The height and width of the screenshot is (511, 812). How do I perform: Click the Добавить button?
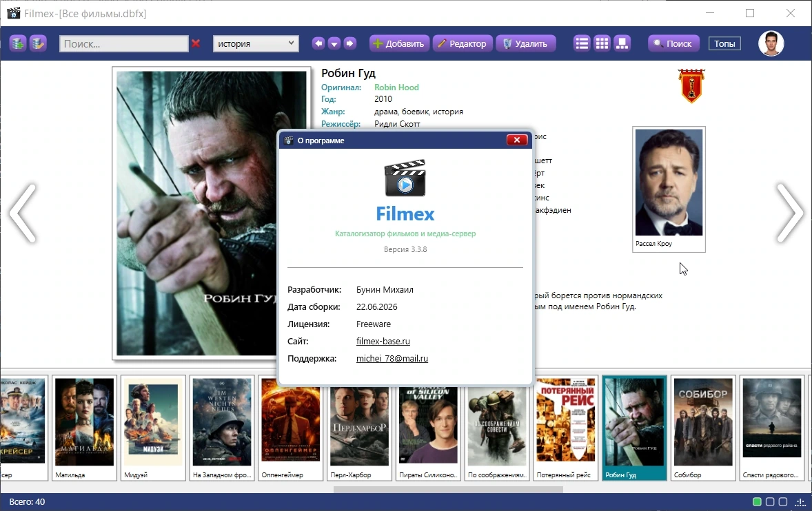pos(398,43)
